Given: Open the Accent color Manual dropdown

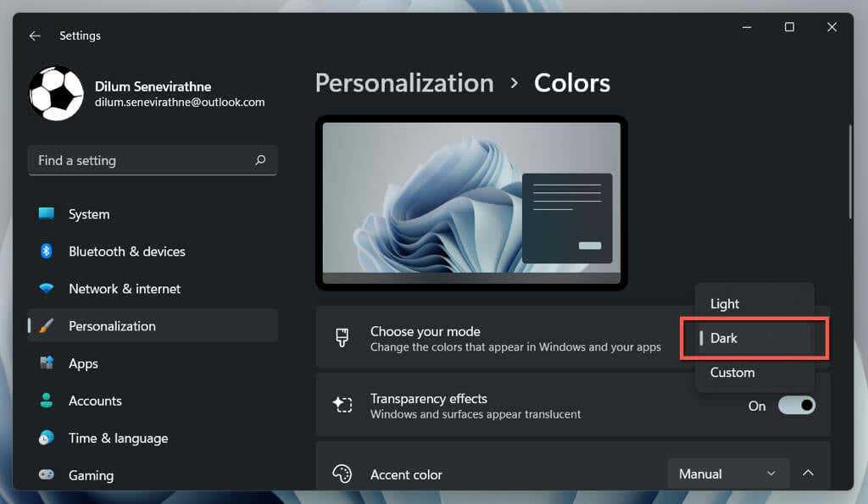Looking at the screenshot, I should coord(728,474).
